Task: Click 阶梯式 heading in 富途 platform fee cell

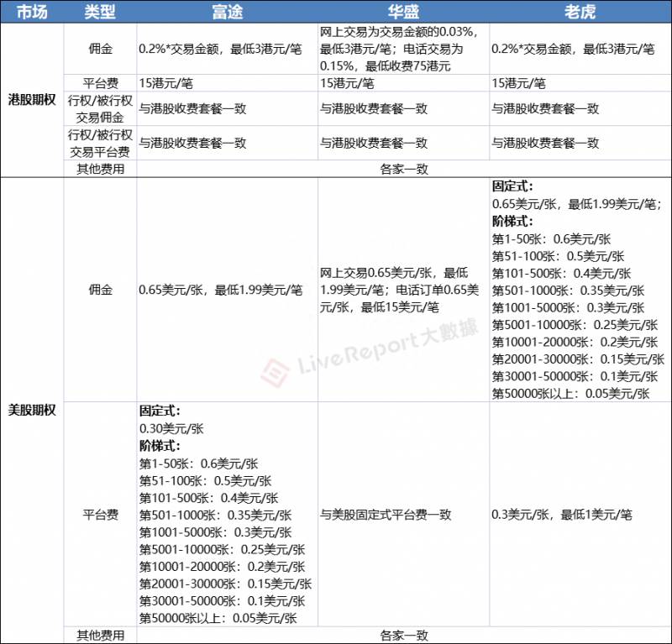Action: [160, 446]
